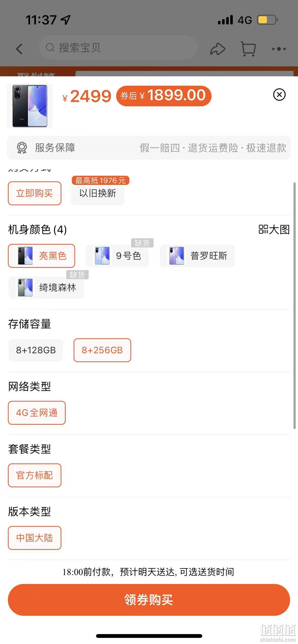Close the product options sheet
The image size is (298, 644).
coord(279,95)
